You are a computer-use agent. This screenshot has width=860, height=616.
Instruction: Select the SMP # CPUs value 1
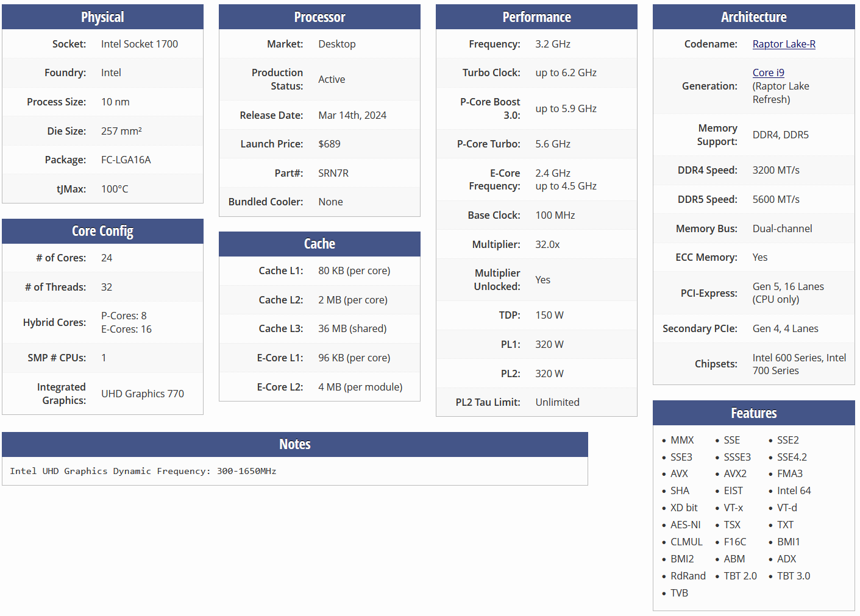(104, 358)
